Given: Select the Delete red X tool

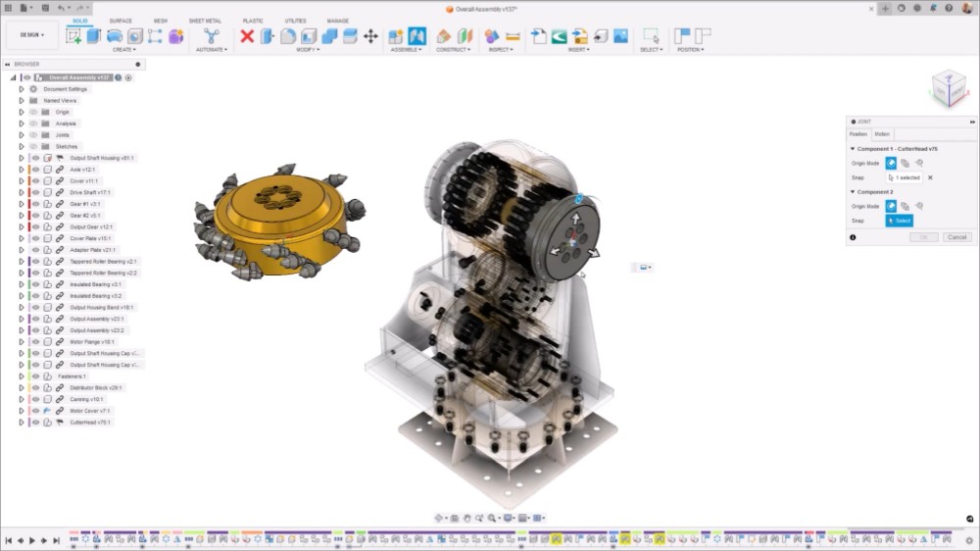Looking at the screenshot, I should (x=247, y=36).
